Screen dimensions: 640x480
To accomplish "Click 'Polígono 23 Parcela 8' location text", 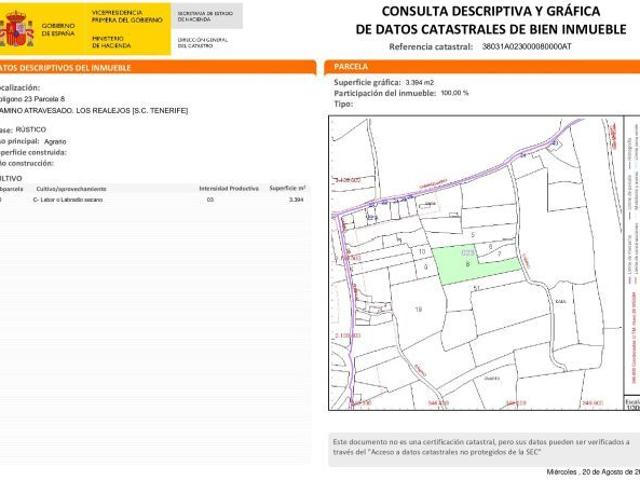I will 32,99.
